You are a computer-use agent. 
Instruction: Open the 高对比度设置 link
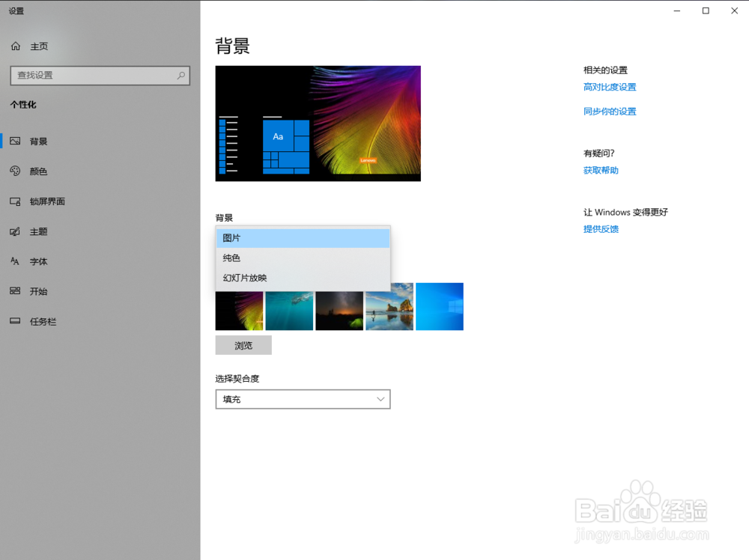[610, 87]
